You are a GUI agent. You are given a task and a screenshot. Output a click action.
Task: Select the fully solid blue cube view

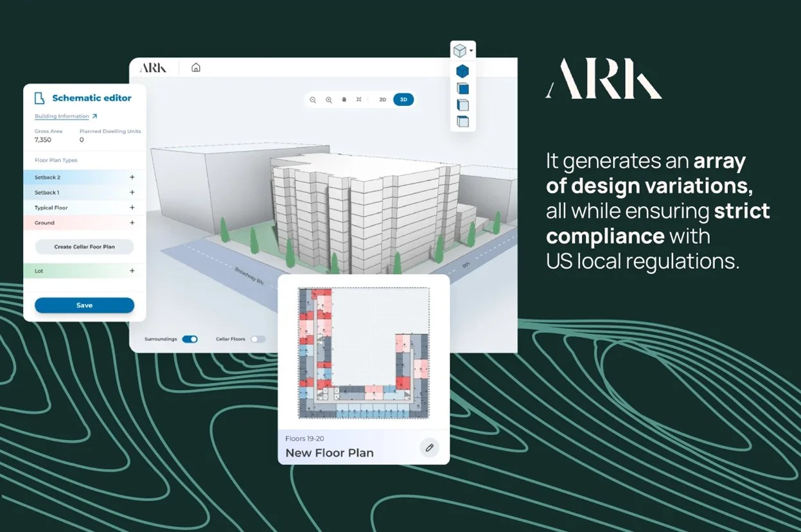click(462, 71)
